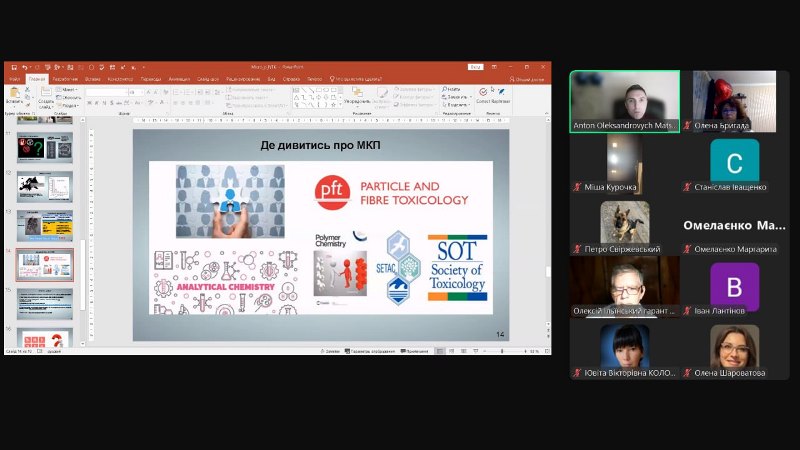The image size is (800, 450).
Task: Click the spell check icon in status bar
Action: (40, 351)
